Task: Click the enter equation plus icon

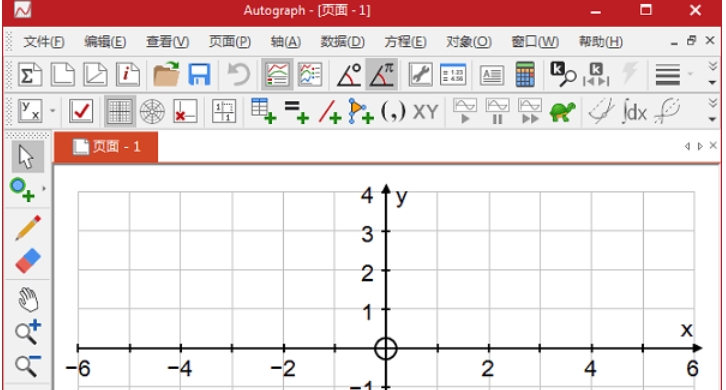Action: 296,112
